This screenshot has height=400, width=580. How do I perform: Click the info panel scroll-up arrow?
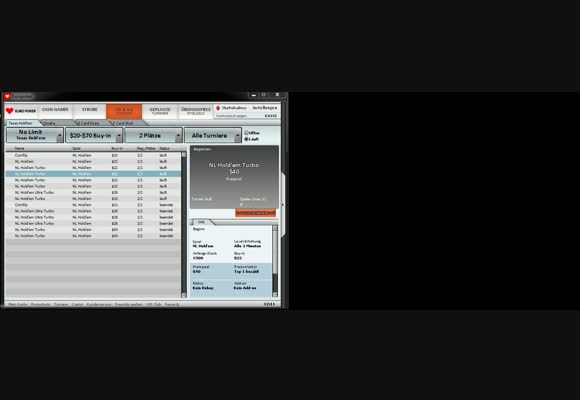[x=275, y=228]
